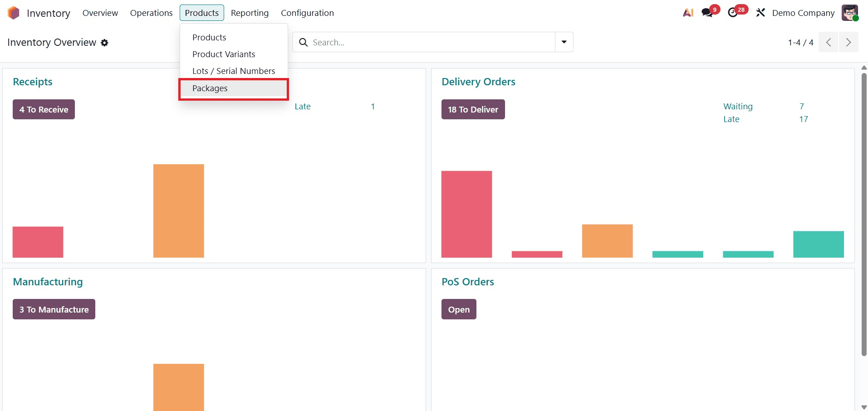Click the 18 To Deliver button
Viewport: 868px width, 411px height.
(x=473, y=109)
